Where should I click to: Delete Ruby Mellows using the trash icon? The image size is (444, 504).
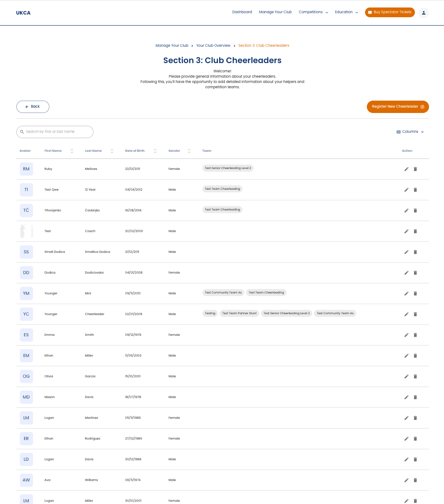pos(415,169)
